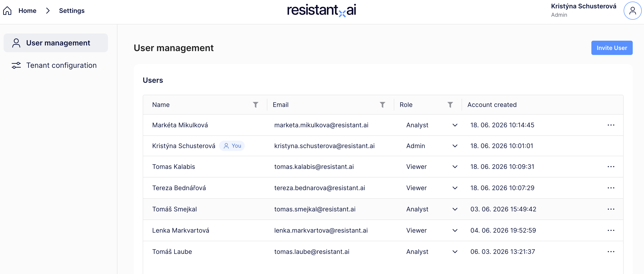Filter the Name column
644x274 pixels.
click(256, 105)
